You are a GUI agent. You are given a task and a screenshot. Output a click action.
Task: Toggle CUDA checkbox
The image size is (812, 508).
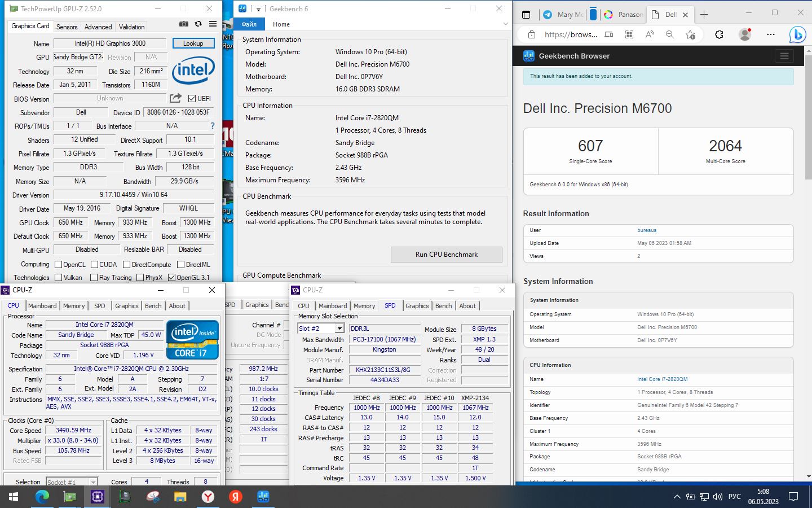(94, 264)
